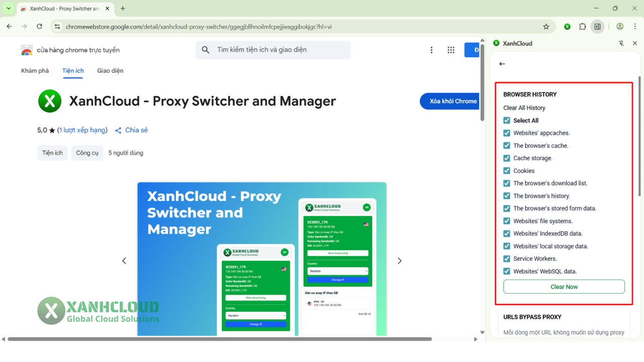The height and width of the screenshot is (362, 644).
Task: Show the previous screenshot in carousel
Action: pyautogui.click(x=124, y=260)
